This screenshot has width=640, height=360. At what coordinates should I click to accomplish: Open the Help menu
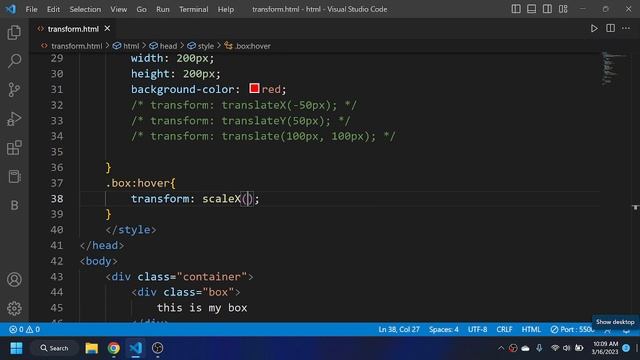[226, 9]
